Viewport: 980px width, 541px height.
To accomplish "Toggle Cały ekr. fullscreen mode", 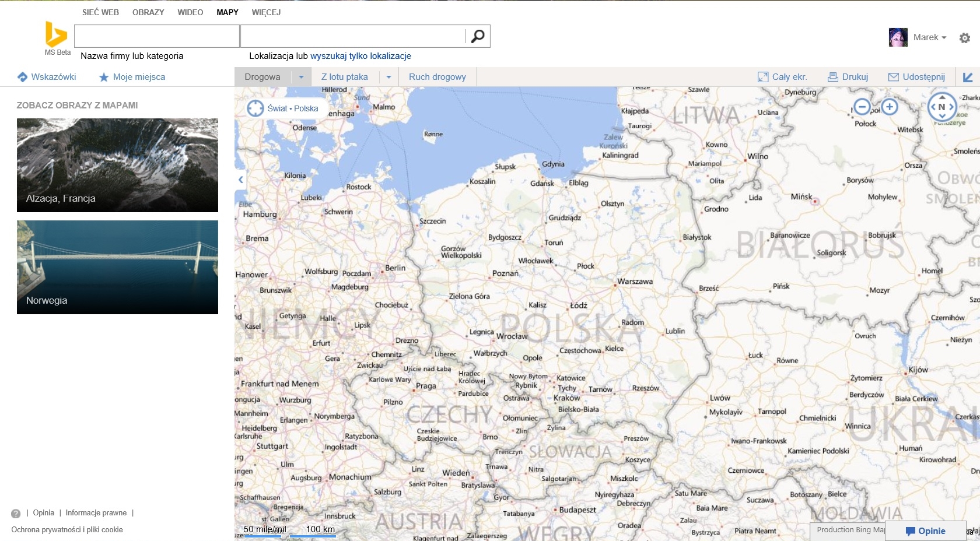I will click(782, 77).
